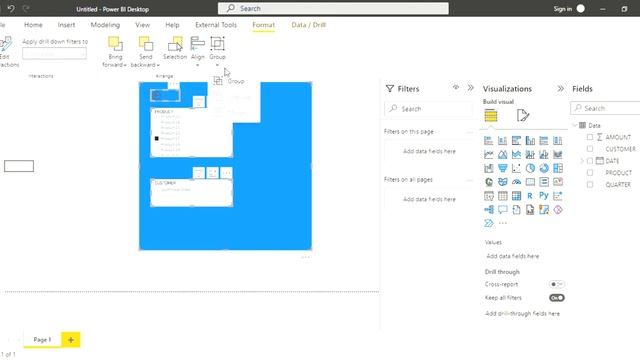Select the Clustered column chart visual
The width and height of the screenshot is (640, 360).
click(x=530, y=141)
